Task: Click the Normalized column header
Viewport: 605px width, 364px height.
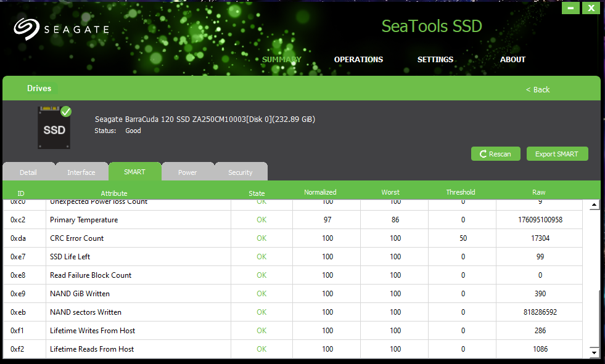Action: 320,192
